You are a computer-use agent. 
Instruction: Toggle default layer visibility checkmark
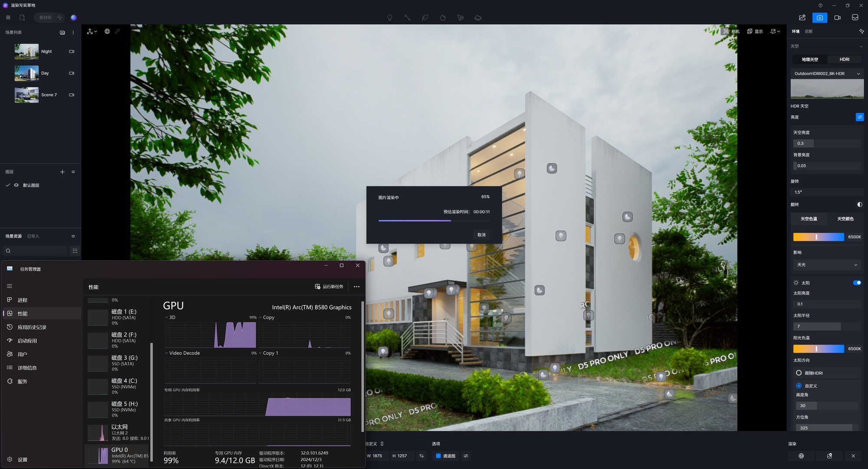pyautogui.click(x=8, y=185)
